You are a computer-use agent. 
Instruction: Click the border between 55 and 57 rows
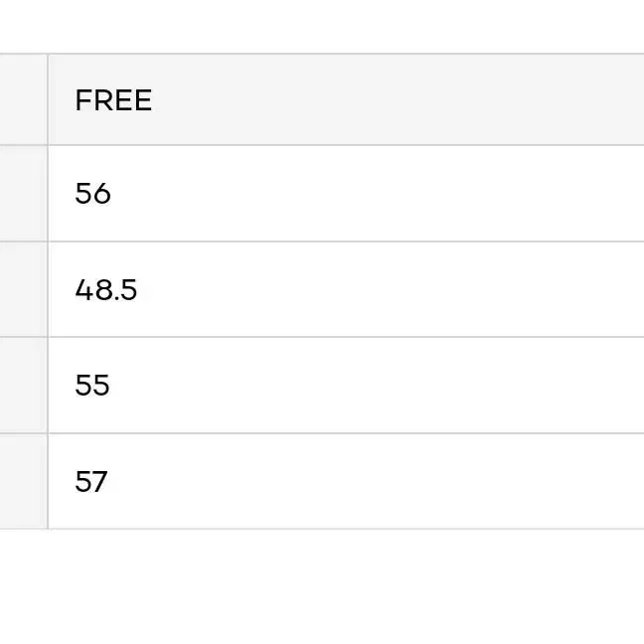tap(322, 433)
